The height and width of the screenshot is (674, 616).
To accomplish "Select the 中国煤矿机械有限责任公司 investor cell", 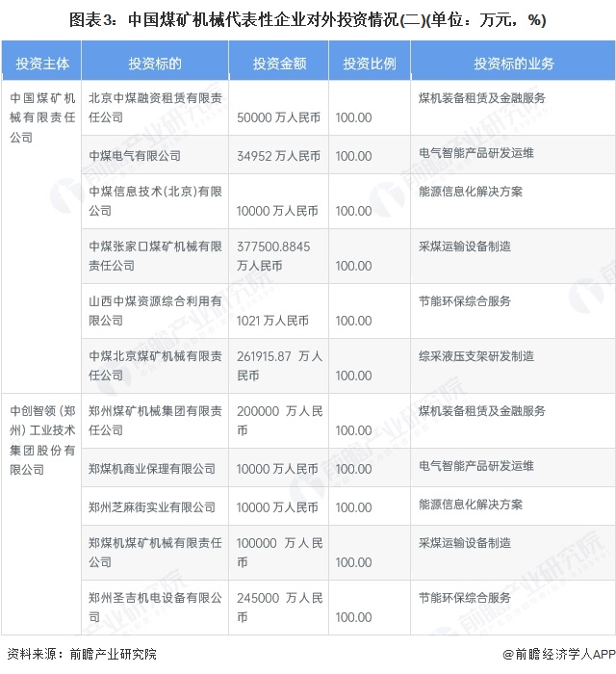I will 42,117.
